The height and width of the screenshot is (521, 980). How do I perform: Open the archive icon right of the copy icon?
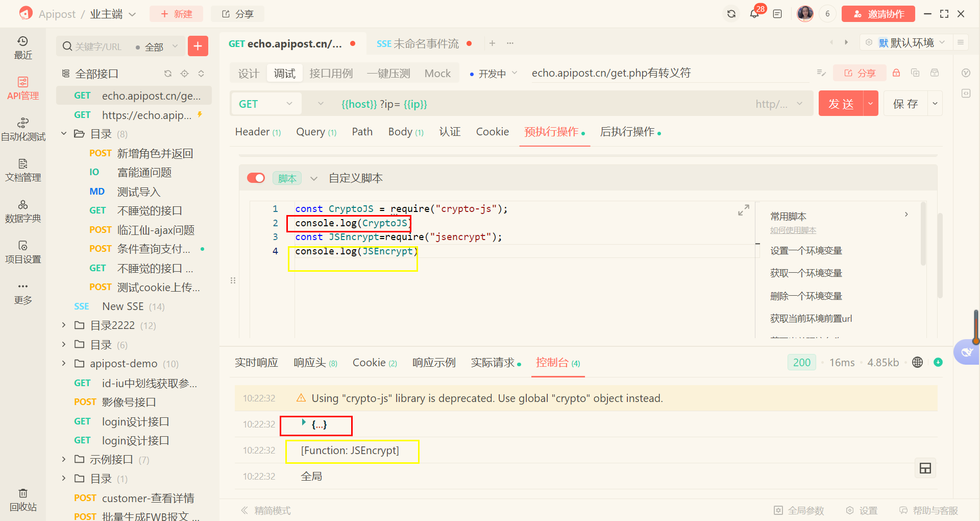point(935,73)
